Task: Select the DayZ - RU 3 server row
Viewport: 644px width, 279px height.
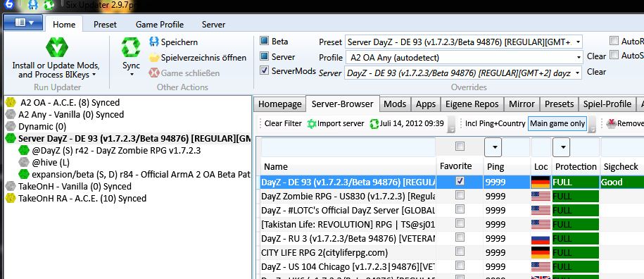Action: pyautogui.click(x=348, y=238)
